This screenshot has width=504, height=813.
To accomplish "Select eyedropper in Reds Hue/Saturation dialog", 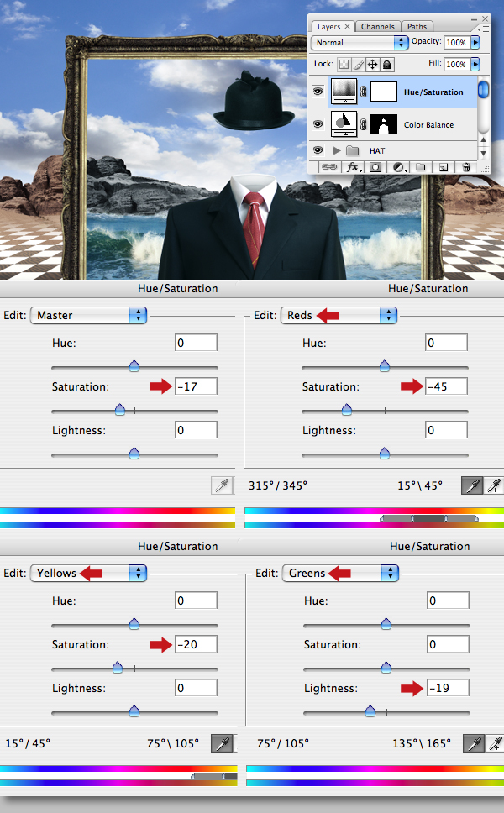I will pos(472,485).
